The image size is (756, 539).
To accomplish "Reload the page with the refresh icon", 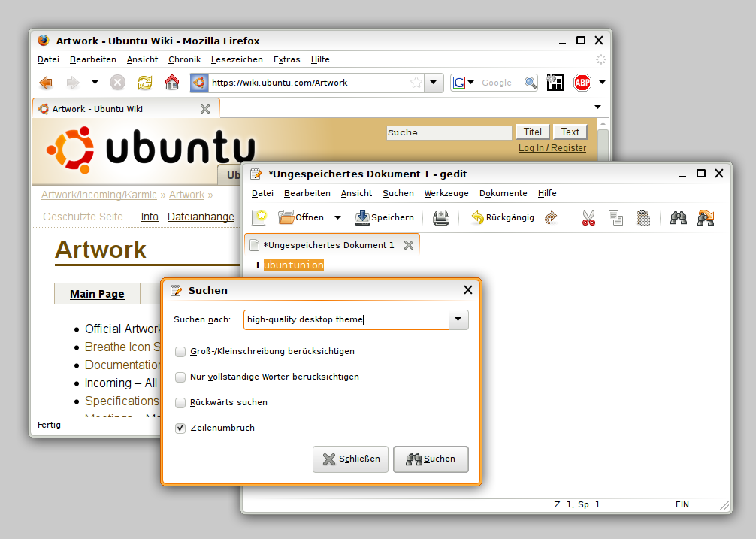I will coord(144,83).
